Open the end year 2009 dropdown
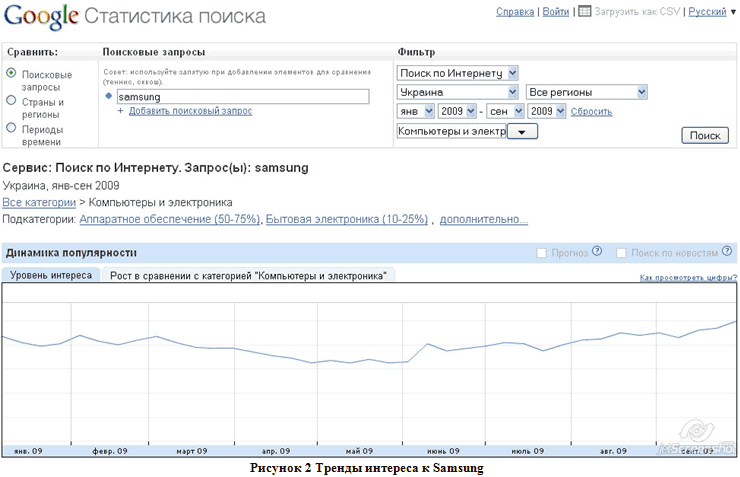Viewport: 740px width, 477px height. click(x=547, y=111)
